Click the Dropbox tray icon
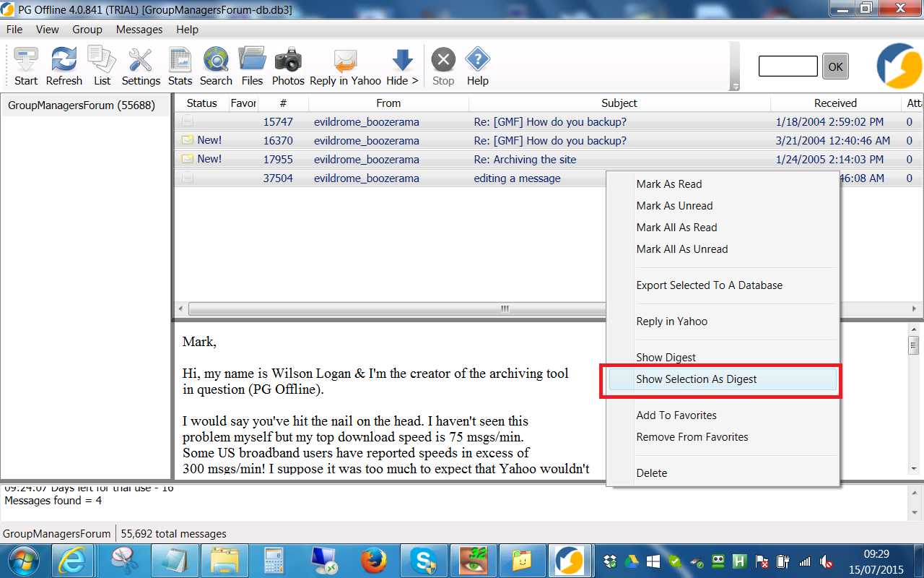 pyautogui.click(x=610, y=561)
